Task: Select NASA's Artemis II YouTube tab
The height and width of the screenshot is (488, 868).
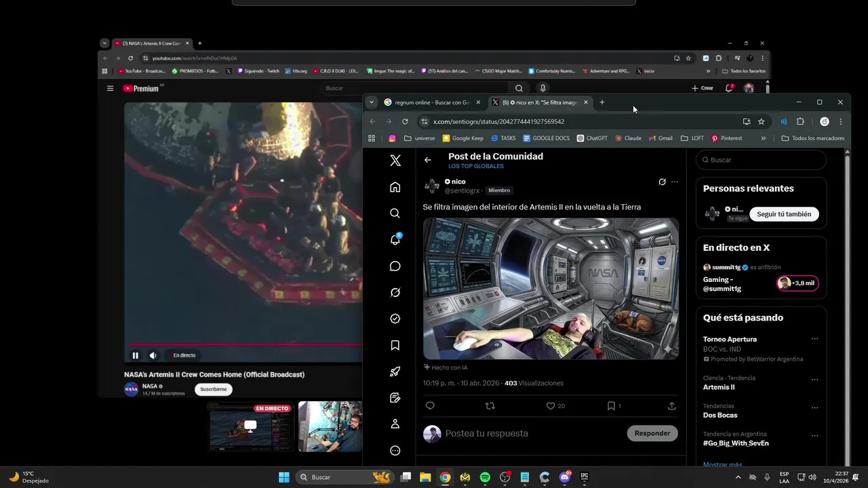Action: coord(151,43)
